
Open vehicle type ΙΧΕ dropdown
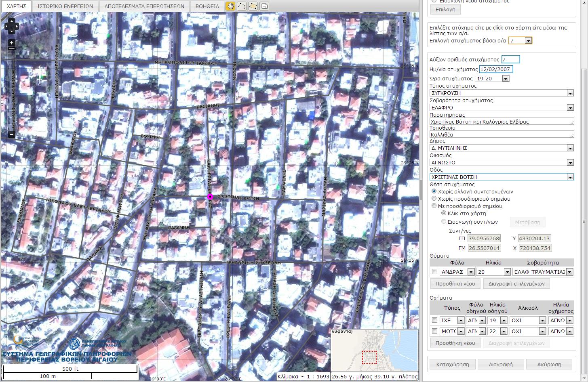[x=452, y=320]
